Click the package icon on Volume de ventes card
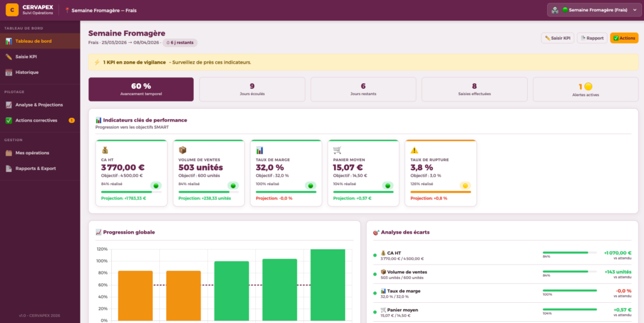 [x=182, y=150]
